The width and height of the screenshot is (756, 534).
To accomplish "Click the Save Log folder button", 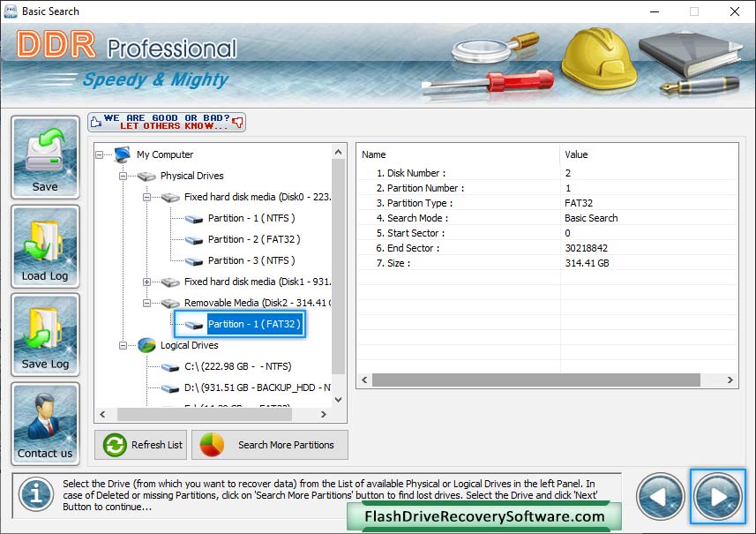I will (x=45, y=335).
